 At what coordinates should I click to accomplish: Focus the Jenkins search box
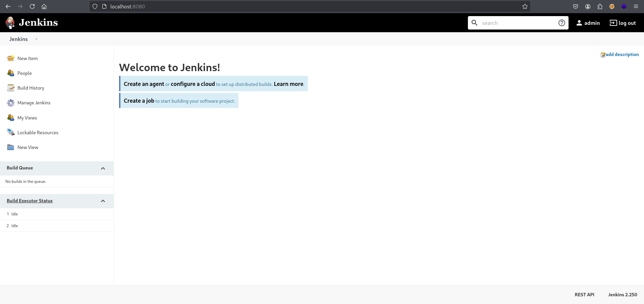[518, 23]
